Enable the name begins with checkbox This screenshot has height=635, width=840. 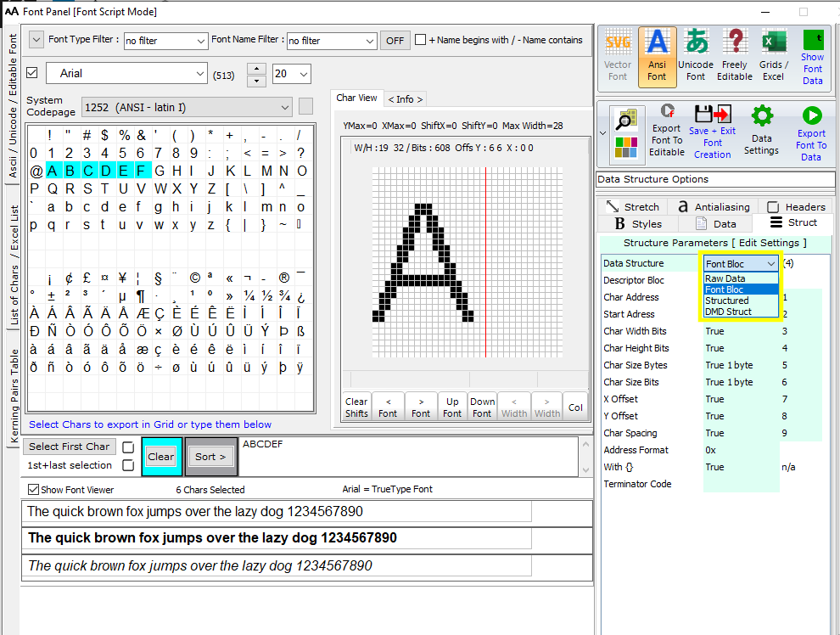[421, 40]
